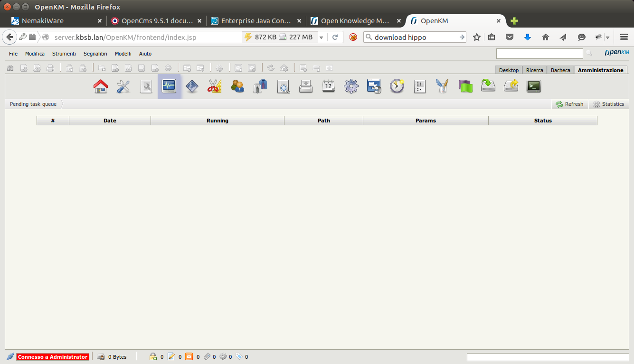Image resolution: width=634 pixels, height=364 pixels.
Task: Open the clock crontab icon
Action: tap(397, 86)
